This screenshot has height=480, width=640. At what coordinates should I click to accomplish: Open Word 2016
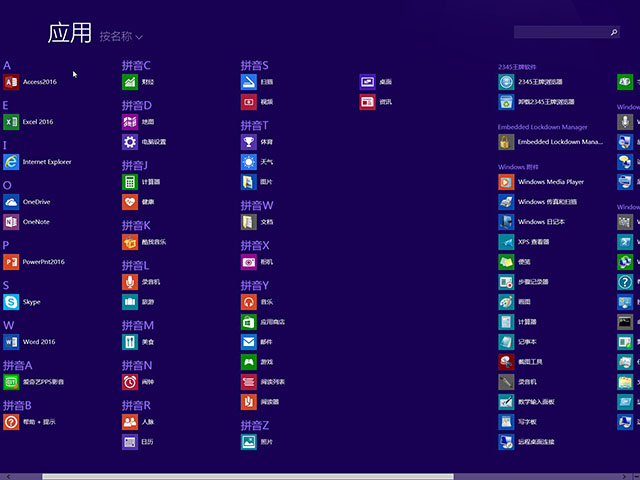pos(29,342)
